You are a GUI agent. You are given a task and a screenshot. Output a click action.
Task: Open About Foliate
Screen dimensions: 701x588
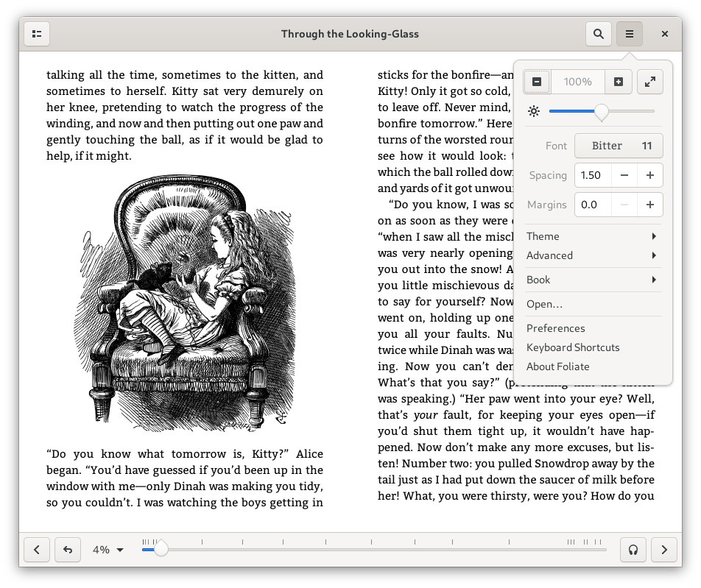592,366
